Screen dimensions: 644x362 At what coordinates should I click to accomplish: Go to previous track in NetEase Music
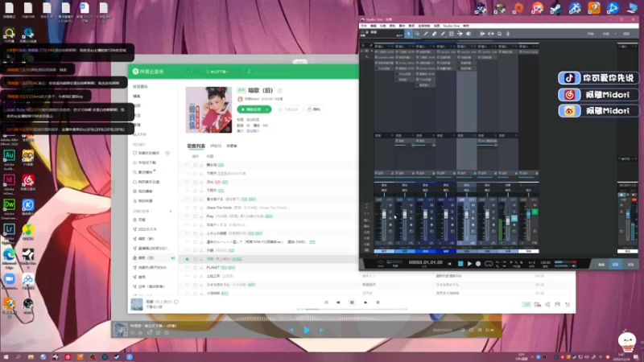tap(338, 302)
